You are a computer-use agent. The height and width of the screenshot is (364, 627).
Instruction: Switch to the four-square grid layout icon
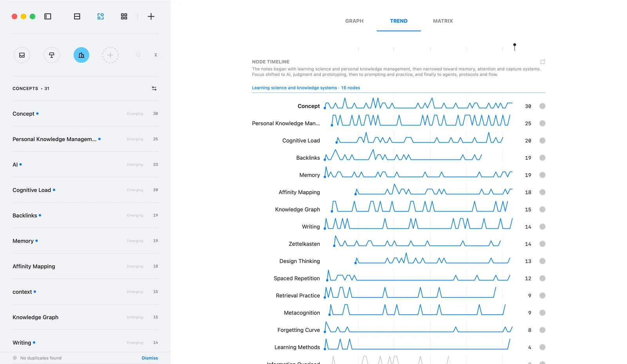(x=124, y=16)
